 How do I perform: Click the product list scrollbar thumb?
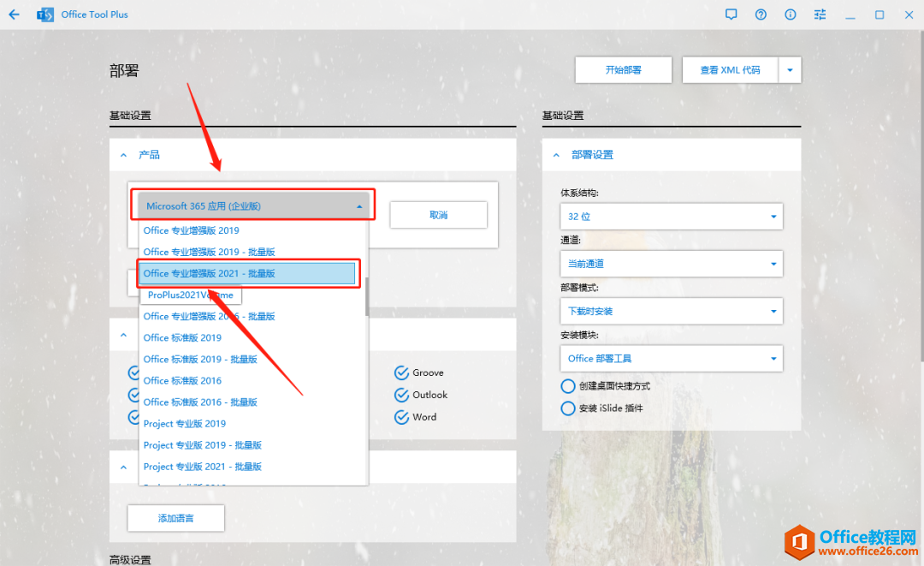tap(366, 296)
